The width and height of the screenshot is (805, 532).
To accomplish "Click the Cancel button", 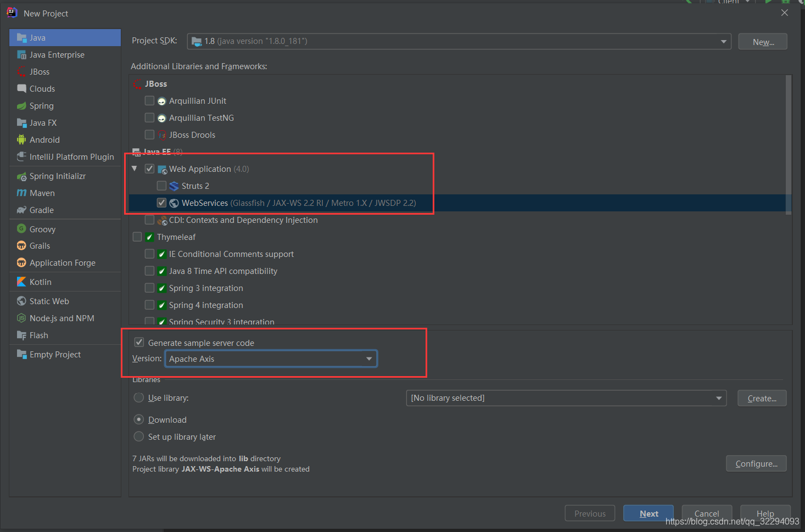I will [707, 514].
